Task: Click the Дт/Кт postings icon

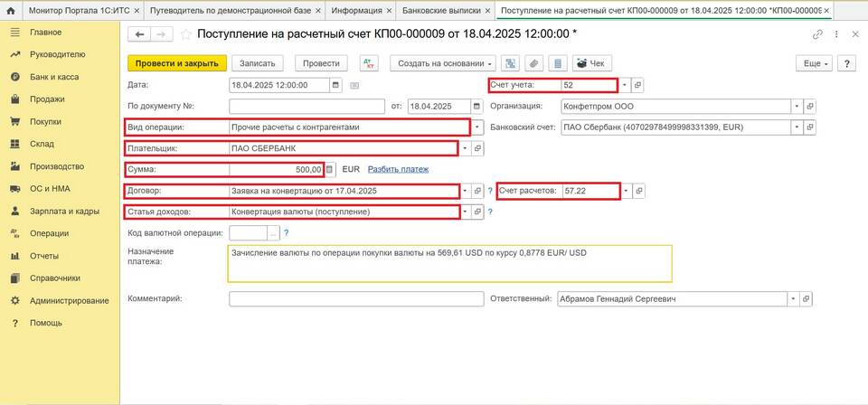Action: pyautogui.click(x=369, y=64)
